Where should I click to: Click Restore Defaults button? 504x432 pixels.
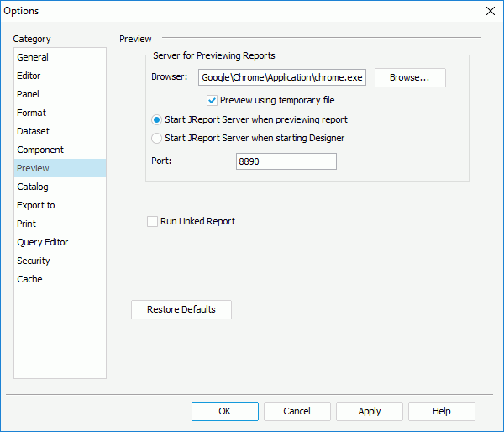pos(181,309)
